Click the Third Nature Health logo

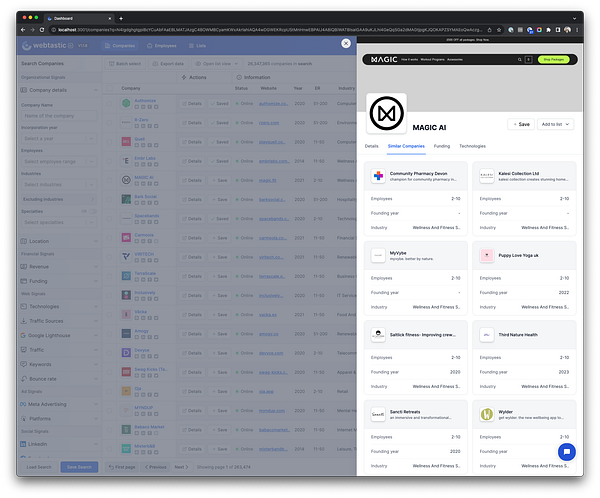tap(487, 335)
